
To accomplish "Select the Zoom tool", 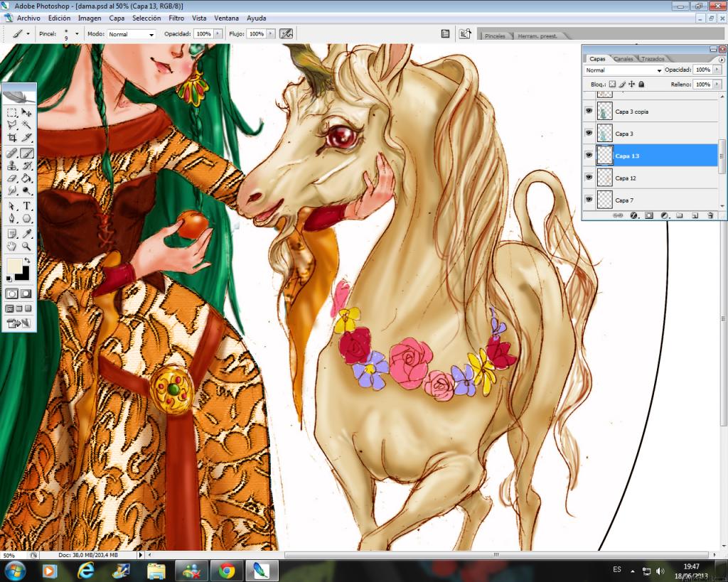I will 26,247.
